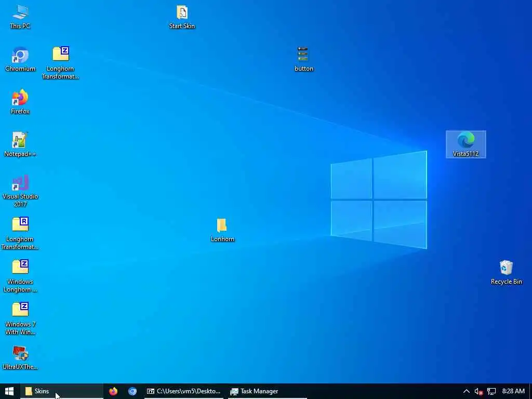
Task: Open the network tray icon
Action: coord(491,391)
